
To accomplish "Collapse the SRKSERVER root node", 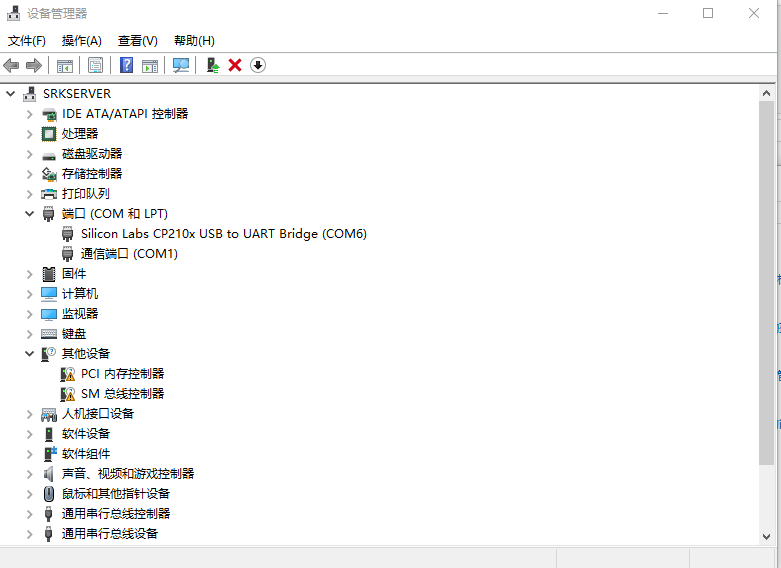I will [11, 94].
